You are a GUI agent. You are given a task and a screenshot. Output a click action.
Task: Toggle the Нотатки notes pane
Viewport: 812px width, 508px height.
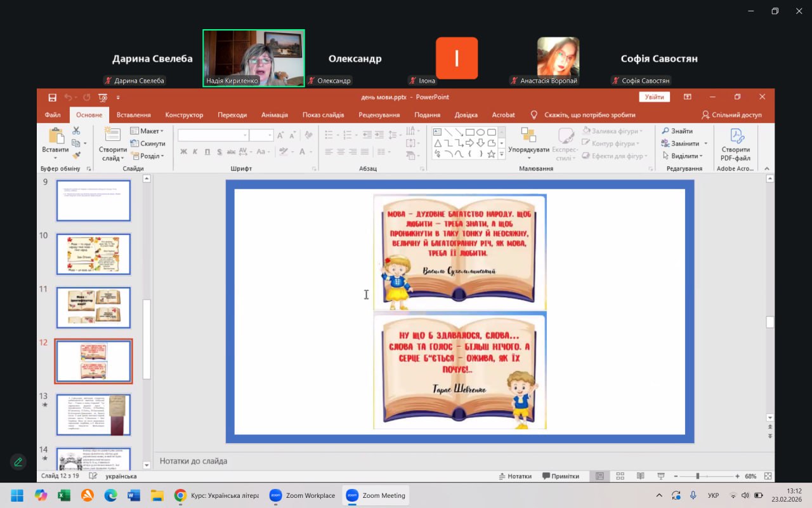click(x=515, y=476)
